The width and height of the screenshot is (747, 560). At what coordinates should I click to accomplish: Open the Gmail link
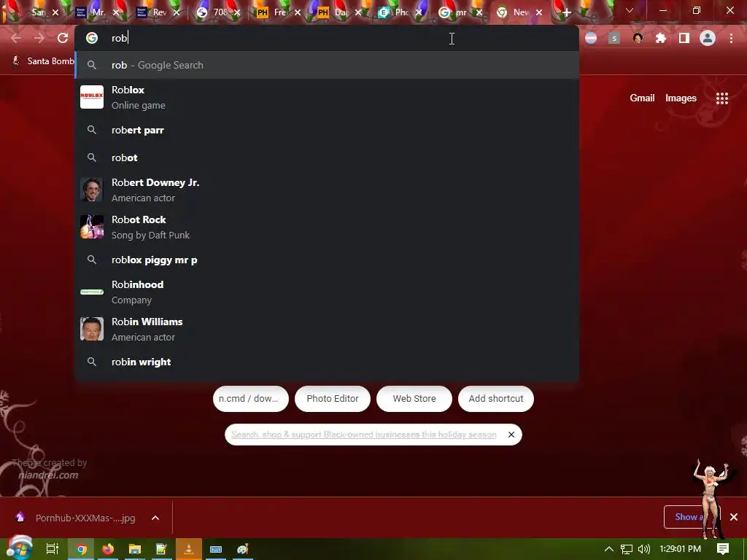tap(642, 98)
